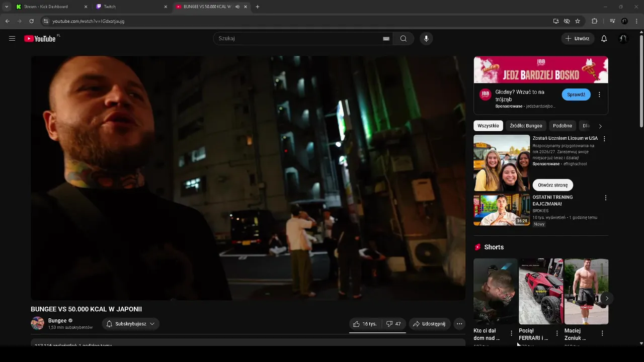The height and width of the screenshot is (362, 644).
Task: Click the main video player
Action: pos(248,178)
